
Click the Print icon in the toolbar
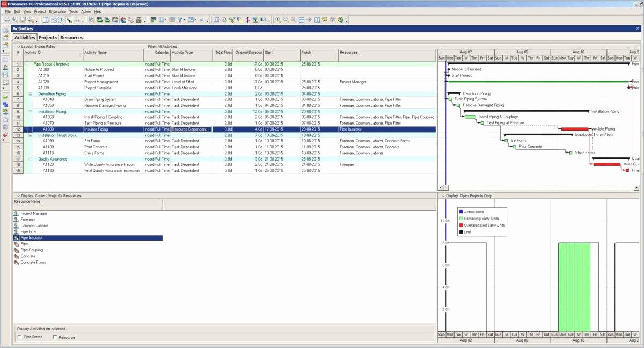pyautogui.click(x=7, y=20)
